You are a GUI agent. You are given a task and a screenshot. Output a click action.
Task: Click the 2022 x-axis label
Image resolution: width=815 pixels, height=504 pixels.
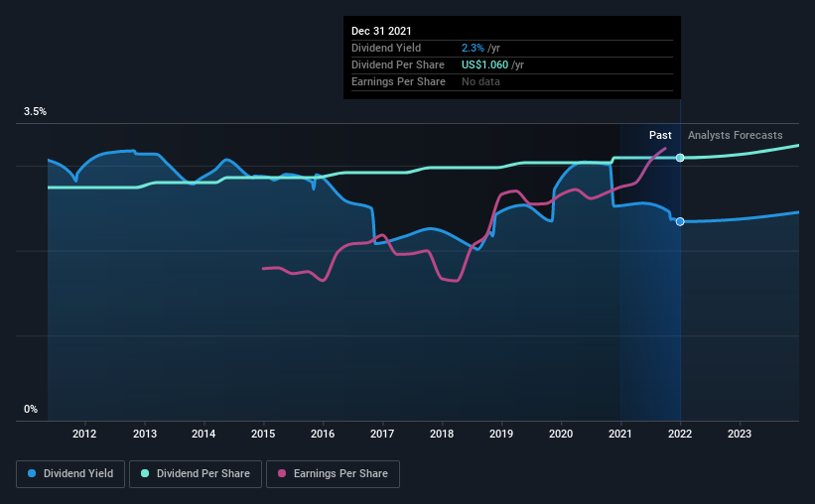pyautogui.click(x=680, y=434)
